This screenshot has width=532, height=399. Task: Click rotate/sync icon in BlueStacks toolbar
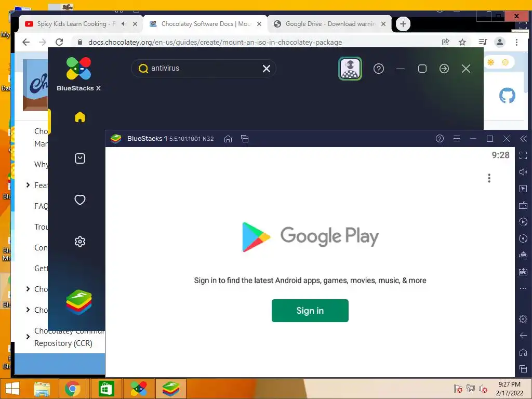point(523,238)
